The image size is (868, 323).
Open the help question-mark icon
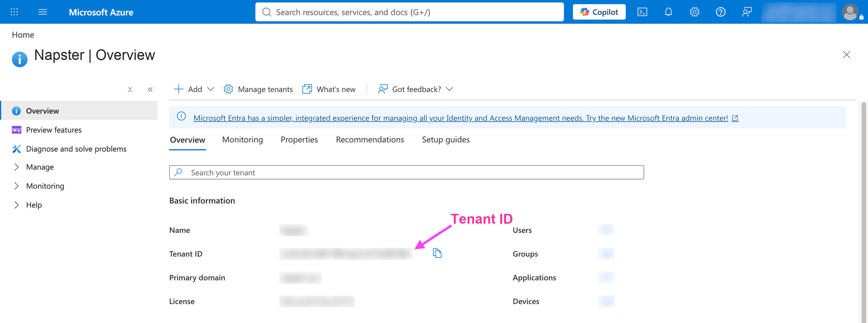point(720,12)
